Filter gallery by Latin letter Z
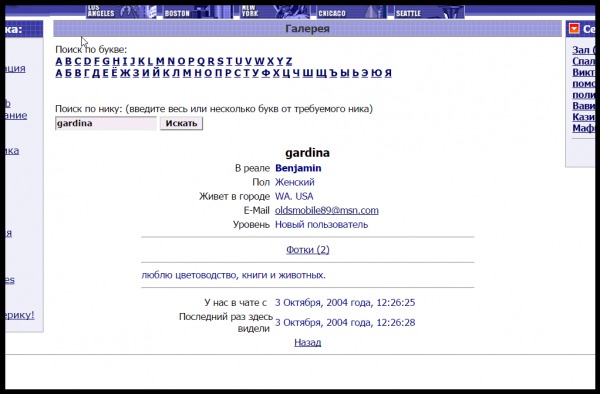 click(289, 61)
